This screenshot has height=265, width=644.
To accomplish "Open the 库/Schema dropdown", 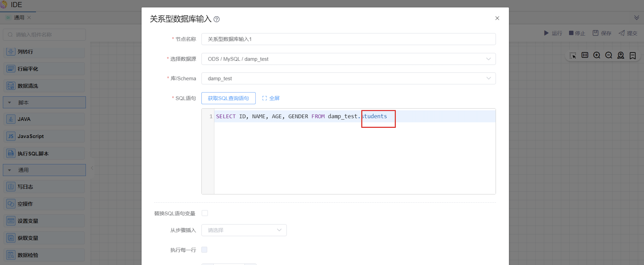I will pos(348,79).
